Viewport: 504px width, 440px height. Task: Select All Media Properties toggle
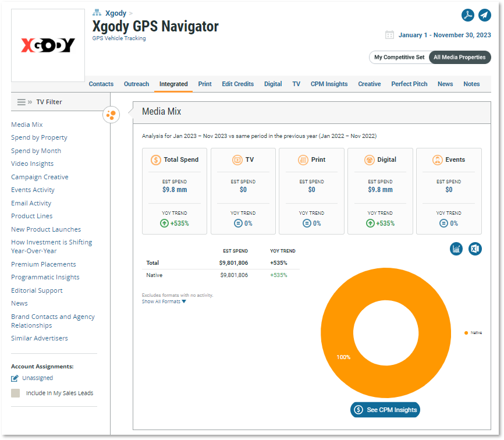pos(460,57)
